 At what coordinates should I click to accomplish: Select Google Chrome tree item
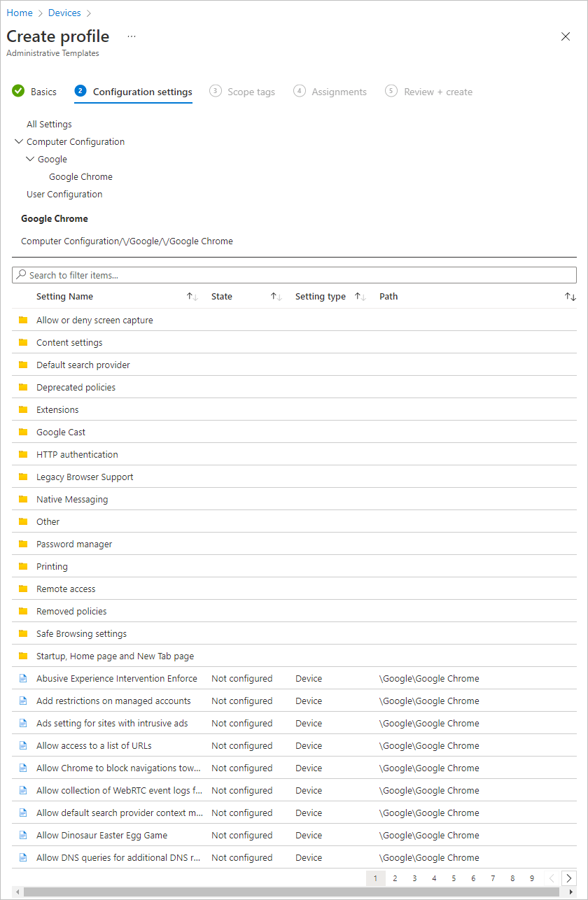(x=80, y=176)
